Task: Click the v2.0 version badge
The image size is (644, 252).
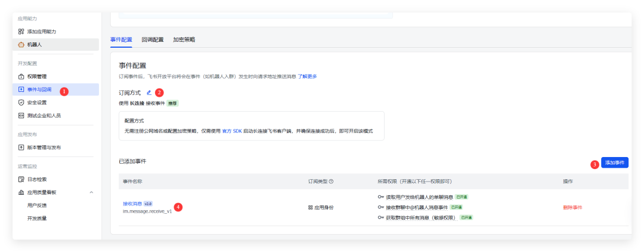Action: pos(148,204)
